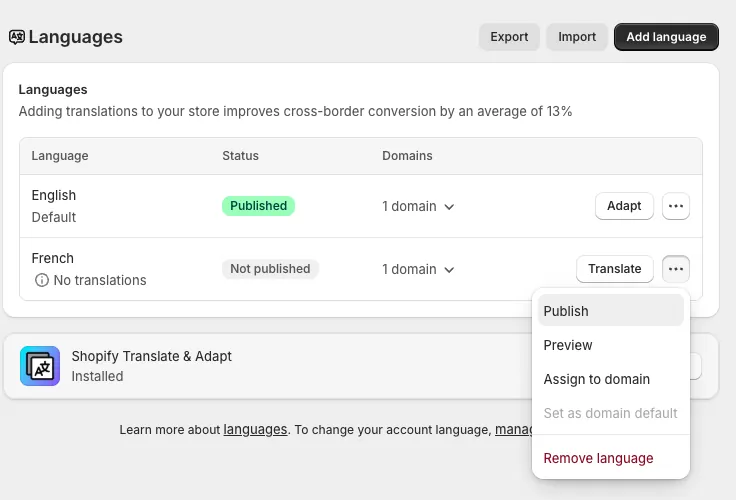Screen dimensions: 736x500
Task: Click the Shopify Translate & Adapt app icon
Action: tap(40, 366)
